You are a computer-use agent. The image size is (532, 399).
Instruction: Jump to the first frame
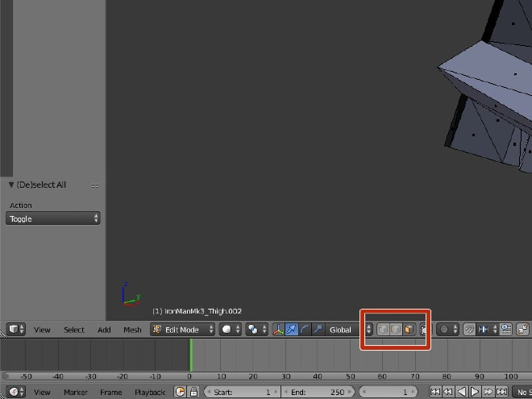(435, 392)
